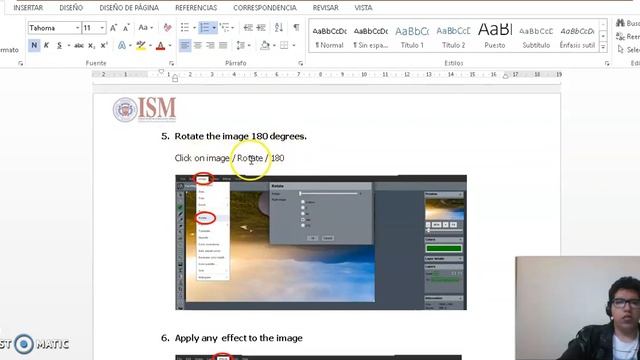Open Buscar with the binoculars icon
Screen dimensions: 640x360
coord(628,23)
